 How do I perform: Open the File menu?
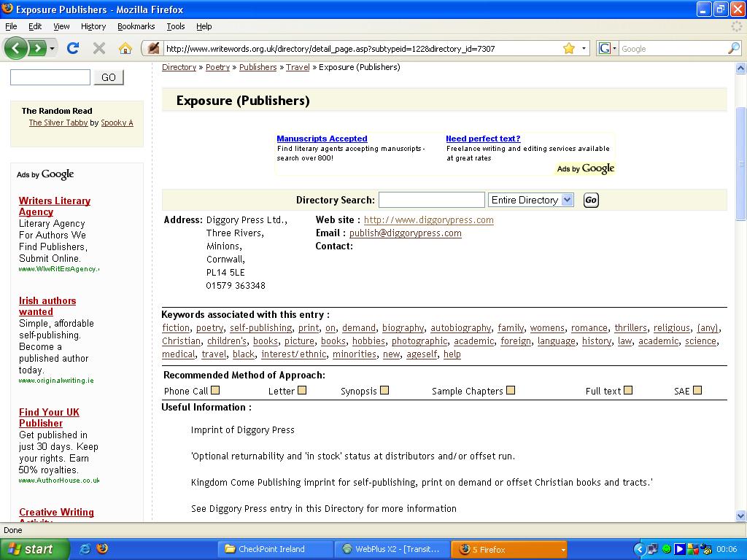11,26
